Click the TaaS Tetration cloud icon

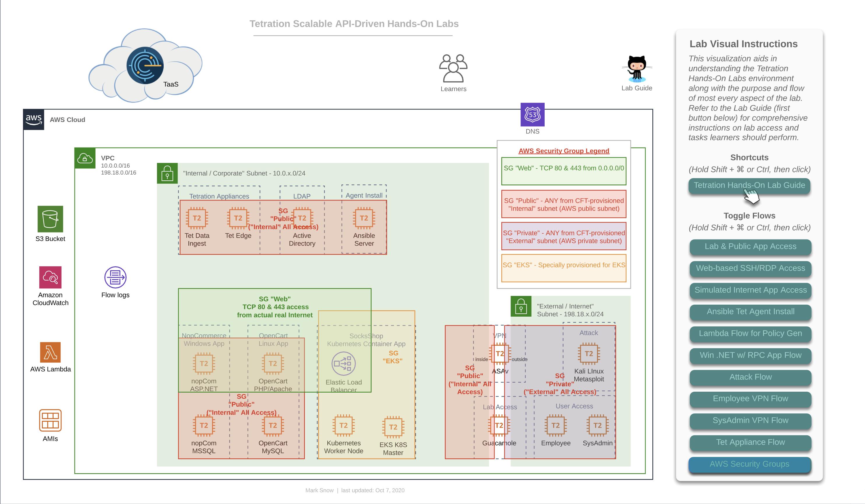tap(145, 65)
